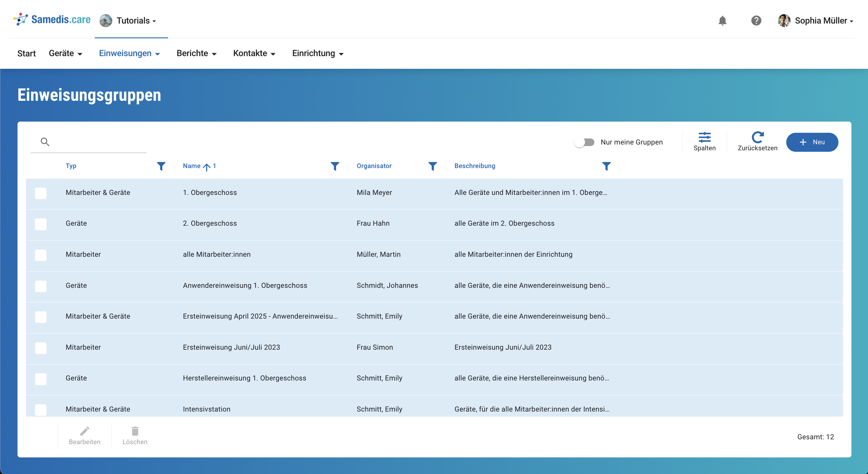The image size is (868, 474).
Task: Toggle the Nur meine Gruppen switch
Action: coord(584,142)
